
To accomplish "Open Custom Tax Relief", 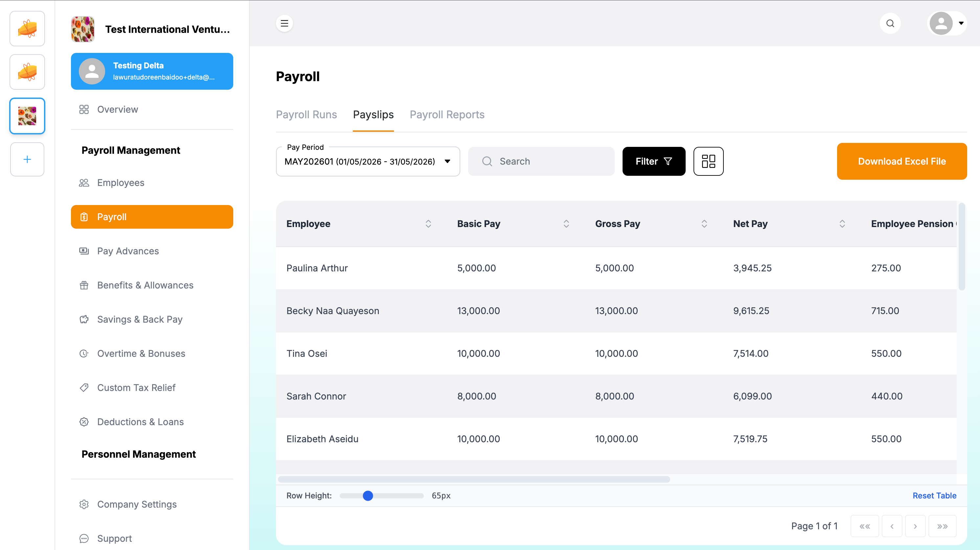I will tap(152, 388).
